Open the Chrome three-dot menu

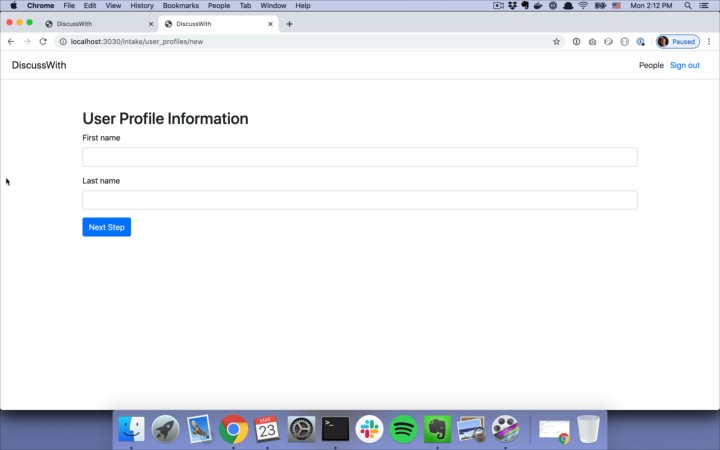pyautogui.click(x=709, y=41)
